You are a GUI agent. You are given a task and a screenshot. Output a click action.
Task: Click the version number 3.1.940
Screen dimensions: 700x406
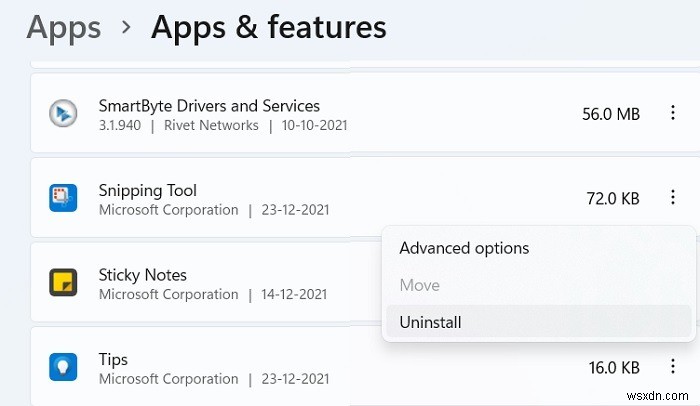120,126
